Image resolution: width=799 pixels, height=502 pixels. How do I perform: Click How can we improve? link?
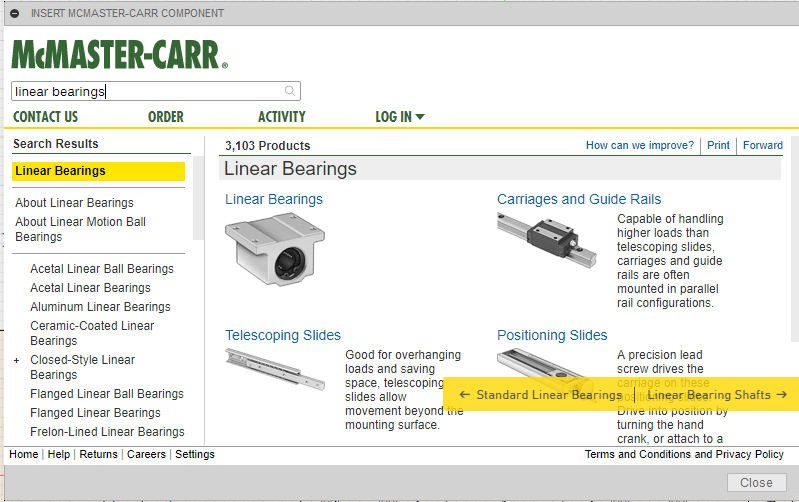640,145
